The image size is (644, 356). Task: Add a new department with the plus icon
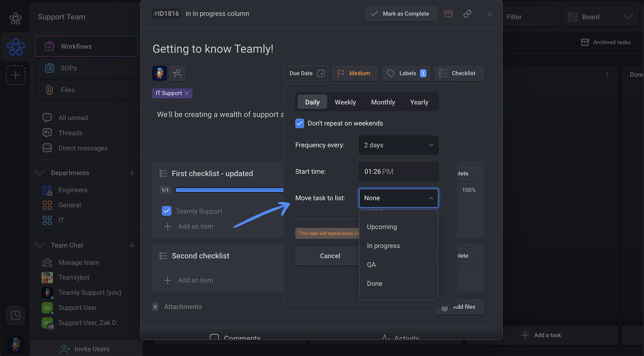pyautogui.click(x=132, y=173)
